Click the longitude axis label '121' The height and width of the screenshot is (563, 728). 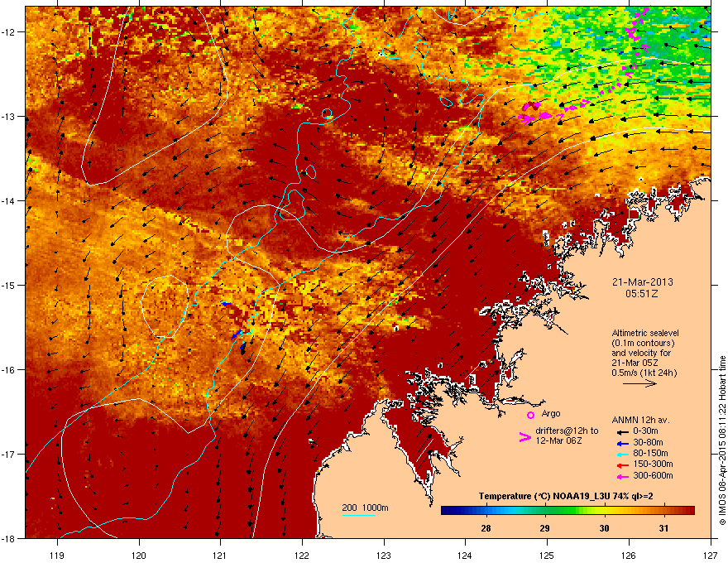tap(220, 556)
